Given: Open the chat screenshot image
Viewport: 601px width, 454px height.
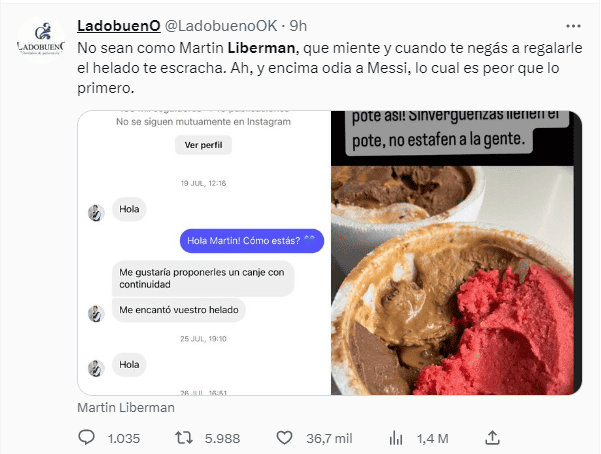Looking at the screenshot, I should coord(204,253).
